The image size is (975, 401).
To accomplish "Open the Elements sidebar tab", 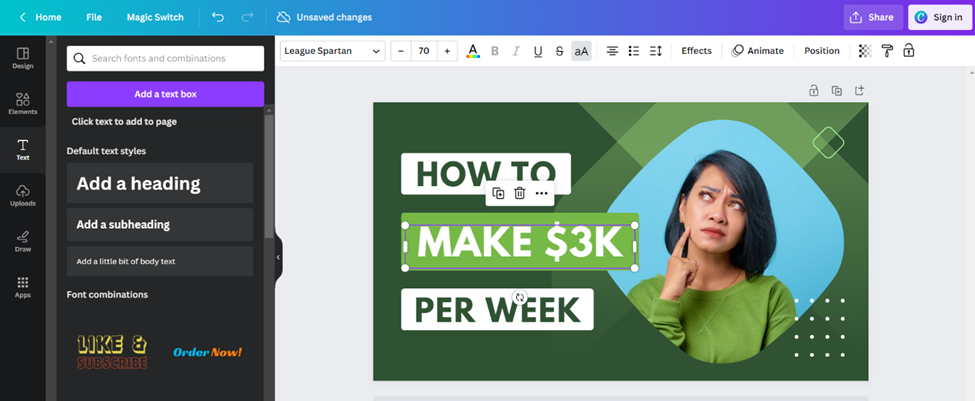I will click(x=22, y=104).
